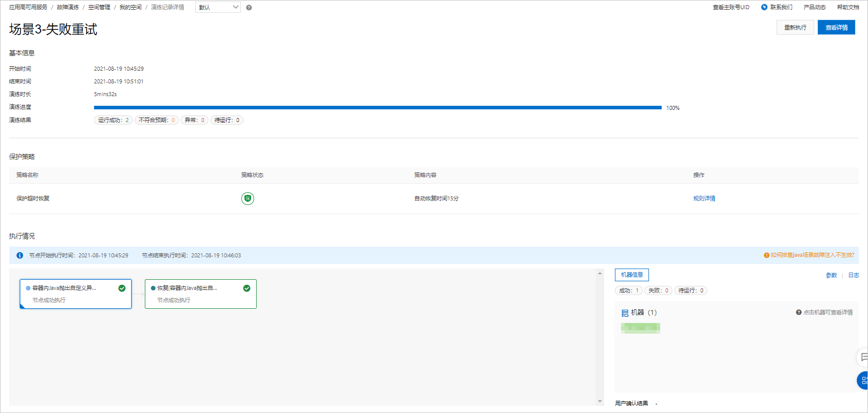Screen dimensions: 868x413
Task: Switch to the 机器信息 tab
Action: [x=632, y=275]
